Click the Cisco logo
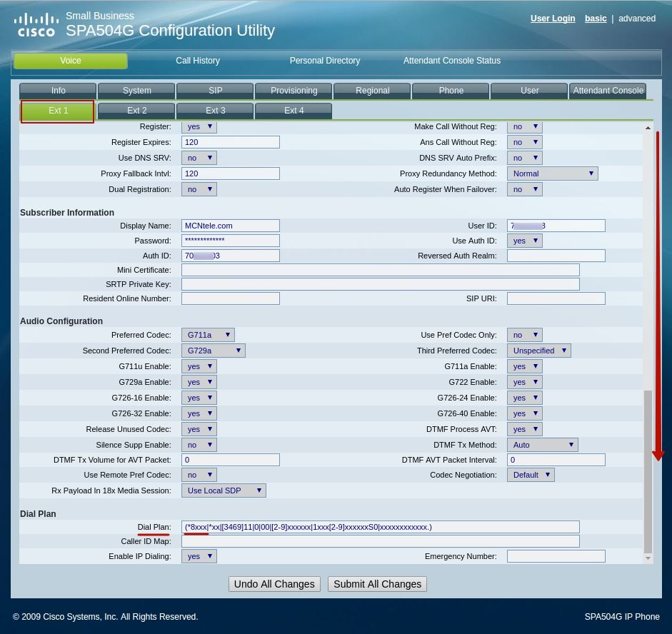This screenshot has width=672, height=634. tap(36, 25)
